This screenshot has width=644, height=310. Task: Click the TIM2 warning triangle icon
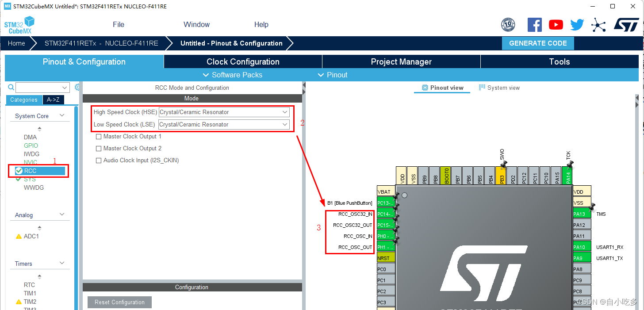19,302
